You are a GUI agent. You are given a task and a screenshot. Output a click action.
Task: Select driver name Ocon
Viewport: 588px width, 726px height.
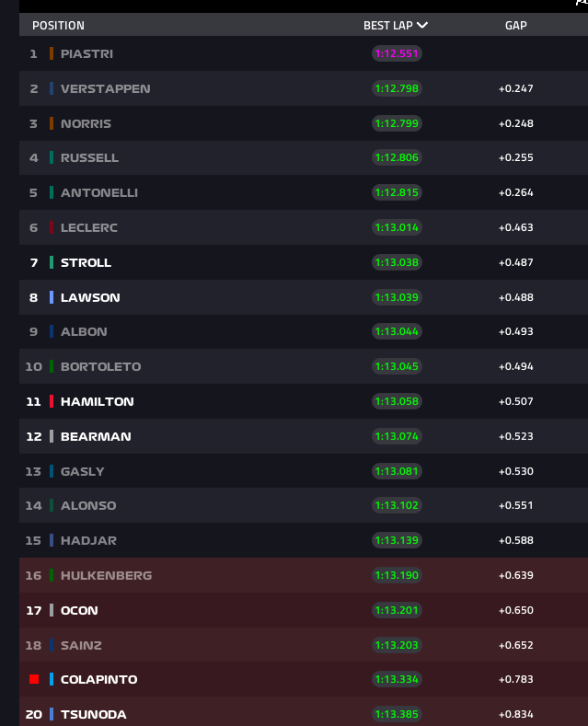point(79,610)
